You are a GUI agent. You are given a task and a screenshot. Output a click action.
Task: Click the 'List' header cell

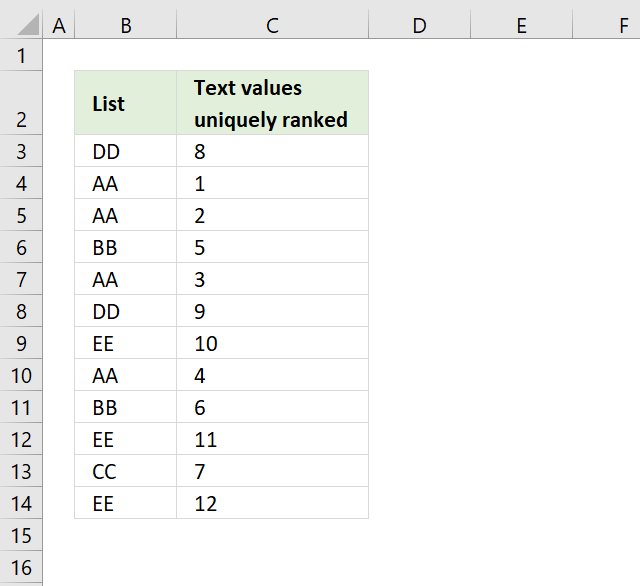126,103
